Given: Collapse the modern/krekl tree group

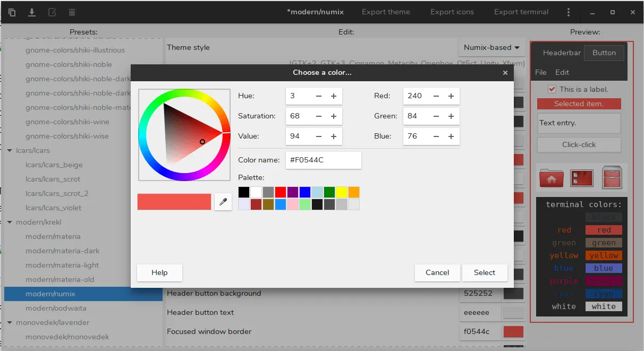Looking at the screenshot, I should tap(10, 222).
